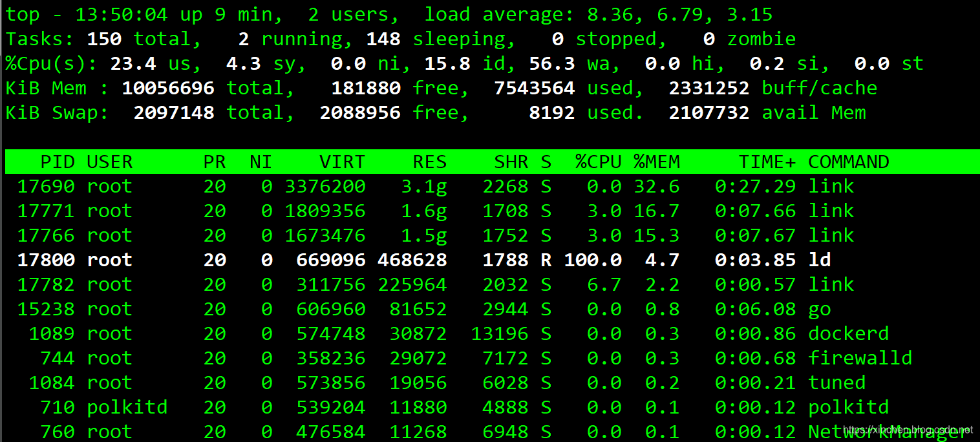
Task: Click the 2107732 avail Mem value
Action: point(709,112)
